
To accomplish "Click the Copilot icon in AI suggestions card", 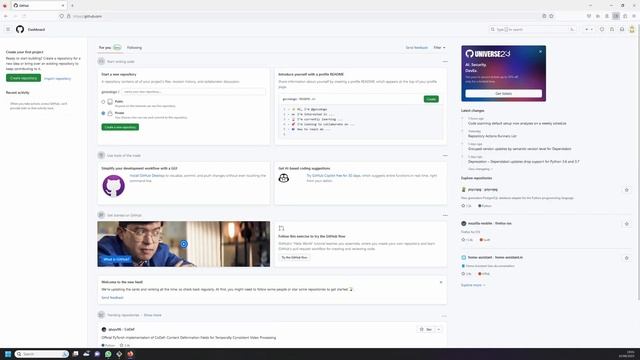I will (284, 178).
